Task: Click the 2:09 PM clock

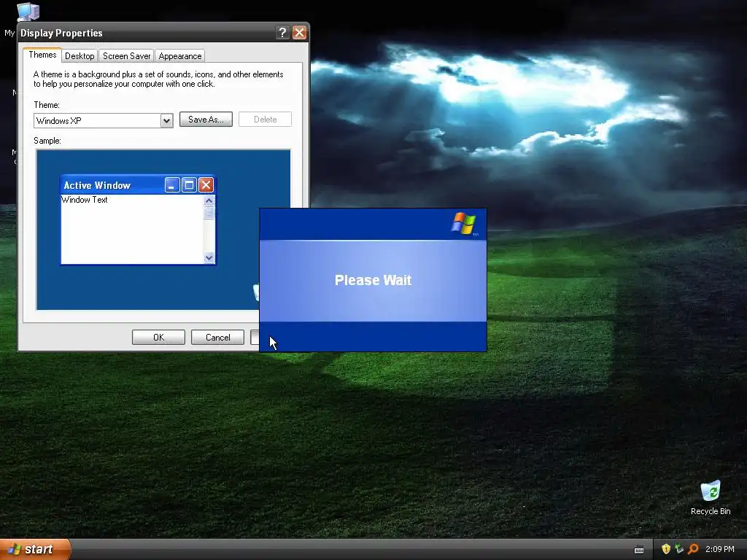Action: click(x=720, y=549)
